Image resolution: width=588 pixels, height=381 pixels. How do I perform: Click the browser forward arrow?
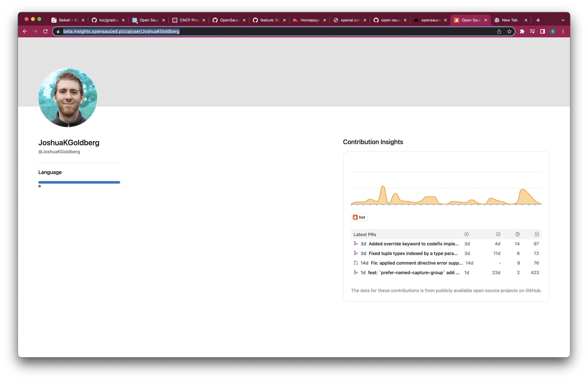(x=35, y=31)
